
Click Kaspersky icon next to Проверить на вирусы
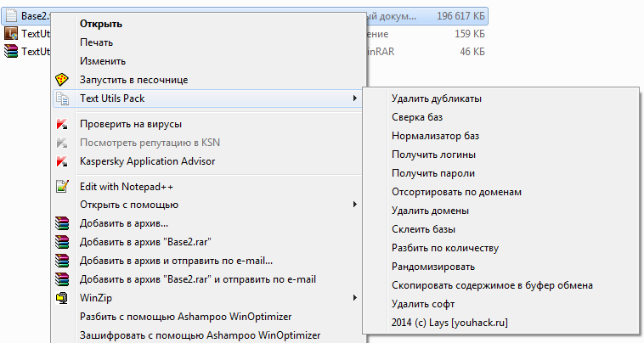pyautogui.click(x=61, y=124)
